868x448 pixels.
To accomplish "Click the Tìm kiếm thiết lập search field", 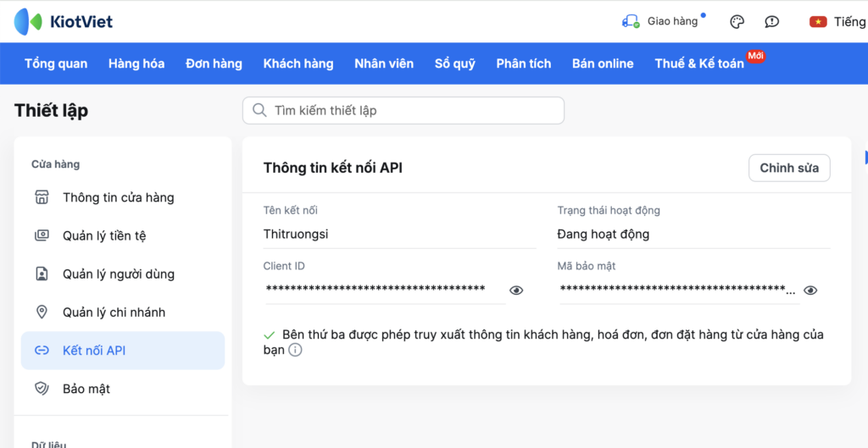I will tap(403, 110).
